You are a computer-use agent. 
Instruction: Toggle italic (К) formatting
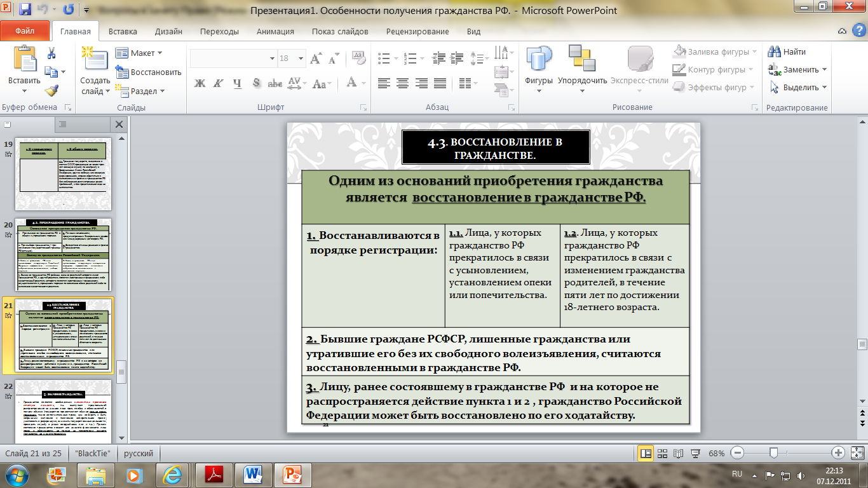coord(219,83)
